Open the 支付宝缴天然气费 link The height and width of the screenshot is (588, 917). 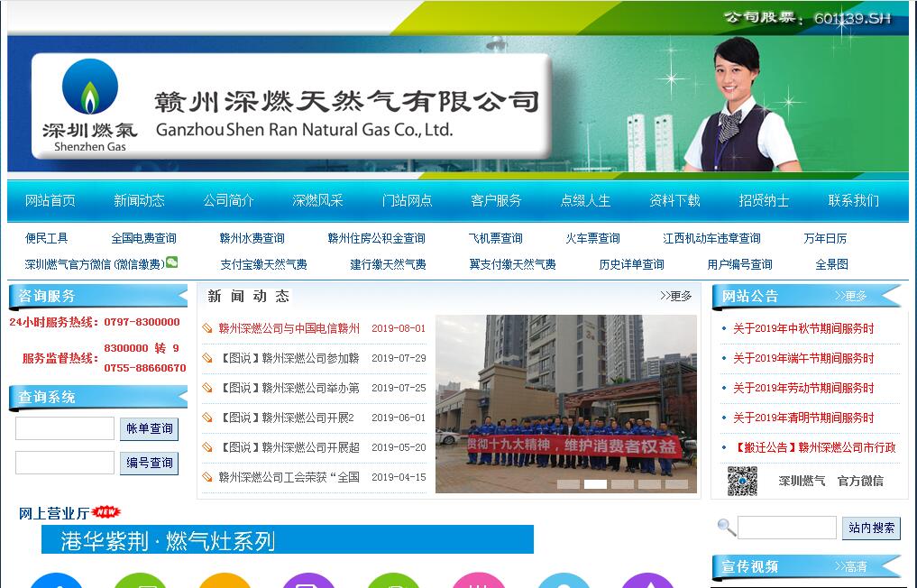coord(263,264)
